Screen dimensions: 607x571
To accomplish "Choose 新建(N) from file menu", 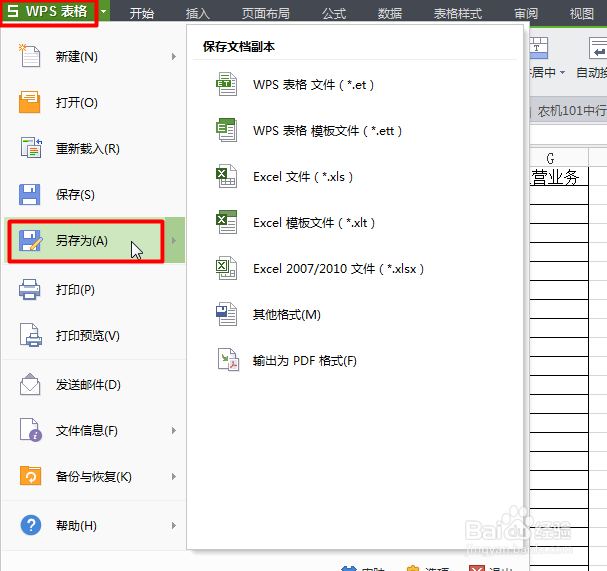I will tap(94, 57).
